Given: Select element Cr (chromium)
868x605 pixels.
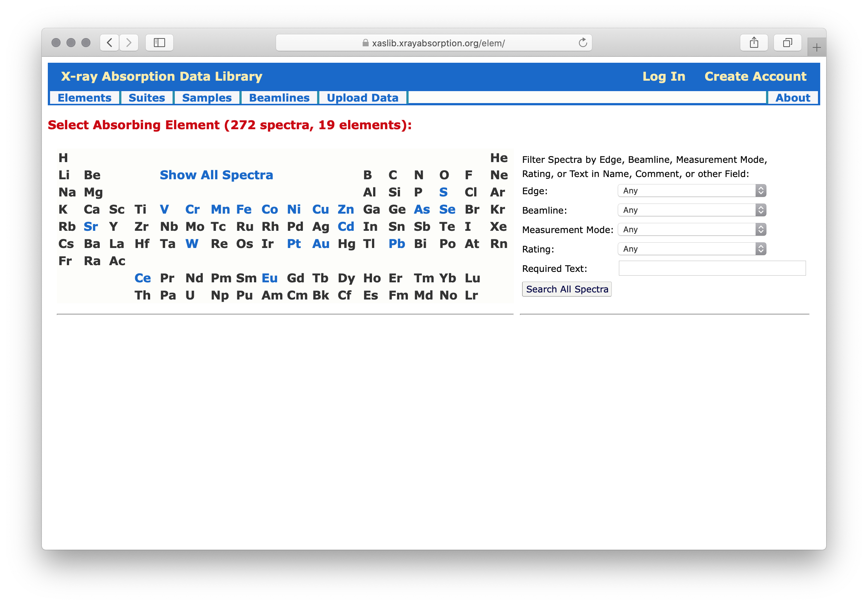Looking at the screenshot, I should pos(192,210).
